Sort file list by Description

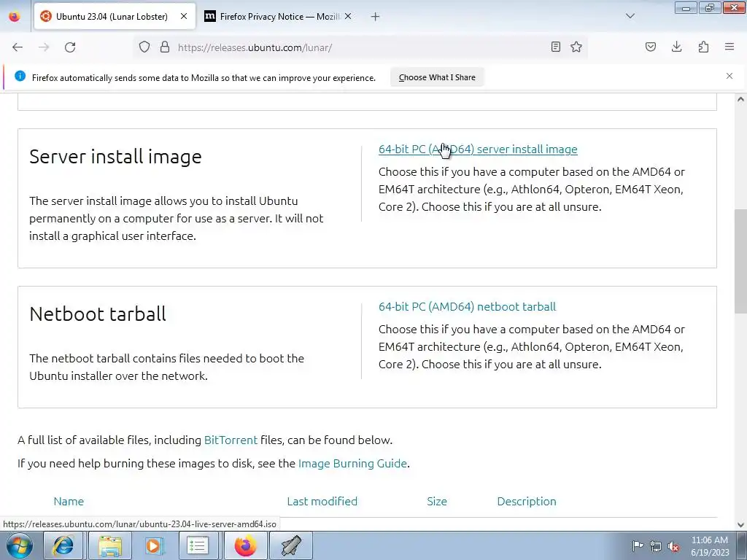coord(527,502)
